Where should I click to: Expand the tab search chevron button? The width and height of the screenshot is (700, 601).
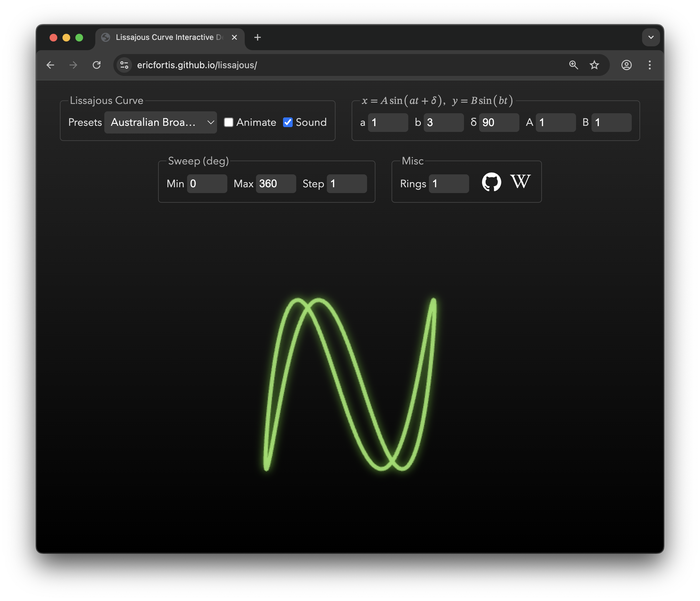click(x=651, y=37)
